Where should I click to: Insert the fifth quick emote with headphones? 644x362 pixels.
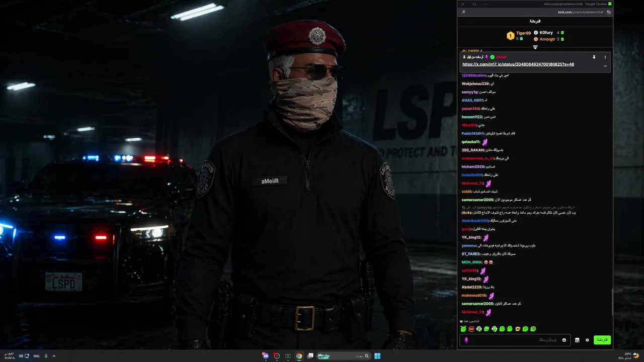point(495,329)
